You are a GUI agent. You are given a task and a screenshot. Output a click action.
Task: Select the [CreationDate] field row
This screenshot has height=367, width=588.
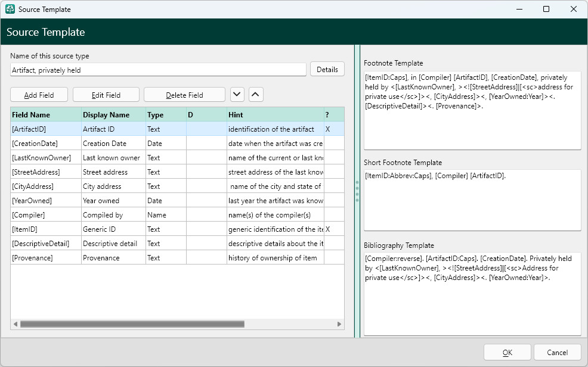[x=177, y=143]
